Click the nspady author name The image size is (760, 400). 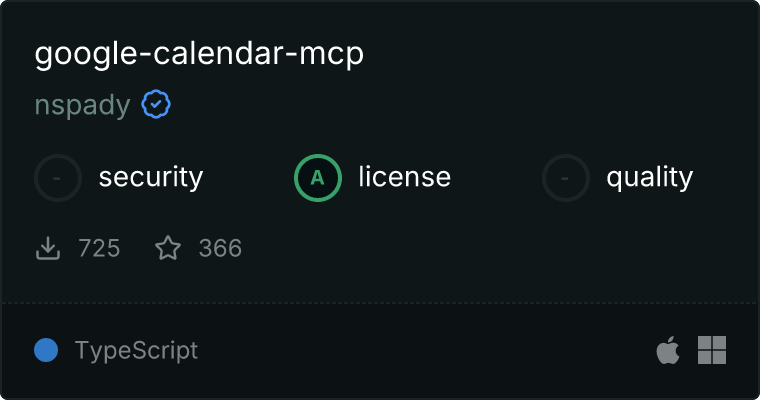pyautogui.click(x=82, y=105)
